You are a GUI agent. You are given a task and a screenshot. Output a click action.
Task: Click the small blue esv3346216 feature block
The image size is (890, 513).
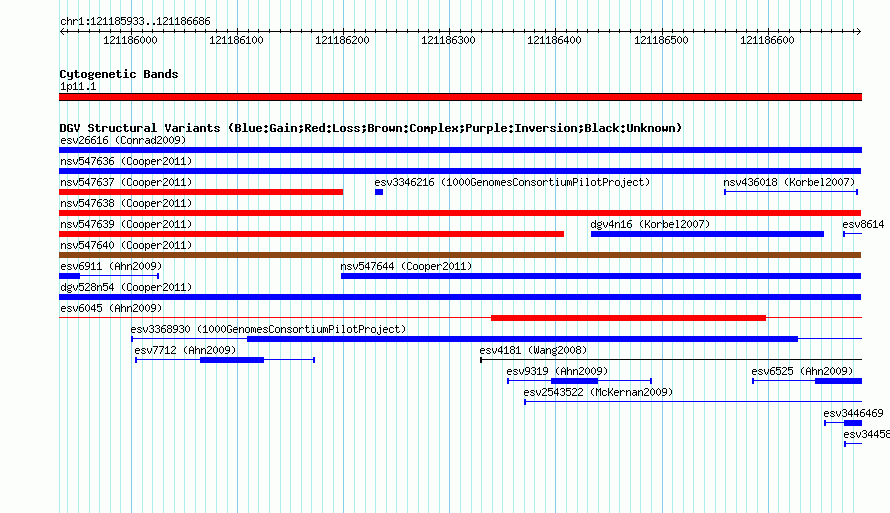pyautogui.click(x=379, y=192)
